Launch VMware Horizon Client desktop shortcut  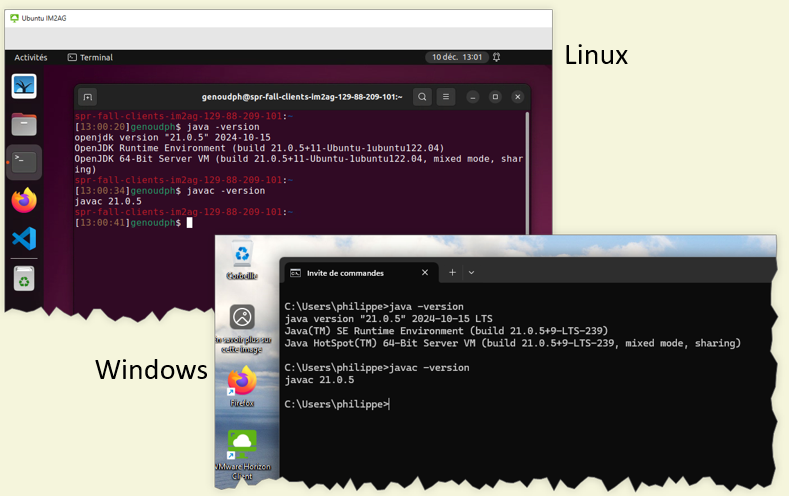(x=241, y=447)
